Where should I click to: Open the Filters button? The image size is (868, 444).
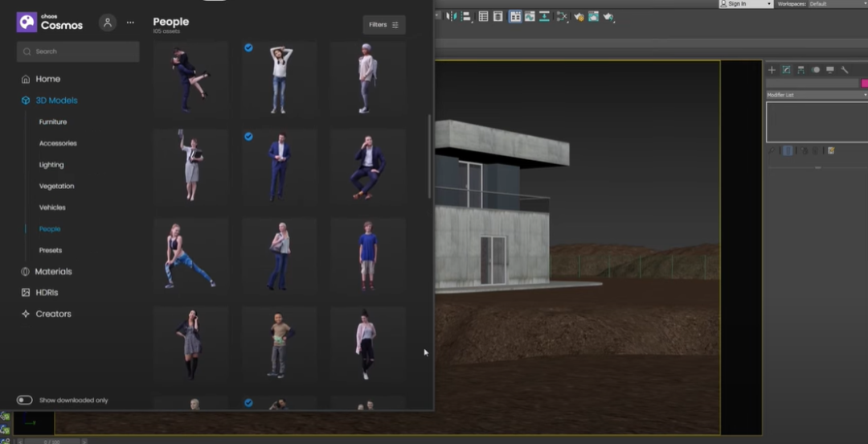pyautogui.click(x=384, y=25)
